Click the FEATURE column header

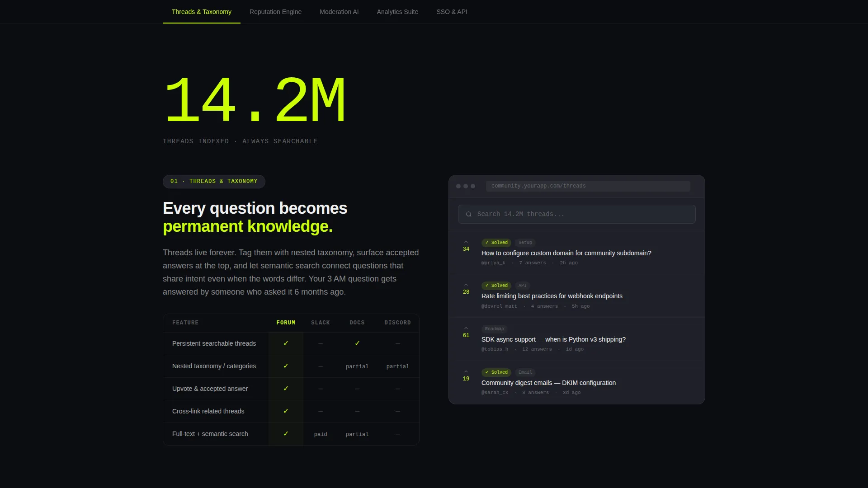[185, 323]
